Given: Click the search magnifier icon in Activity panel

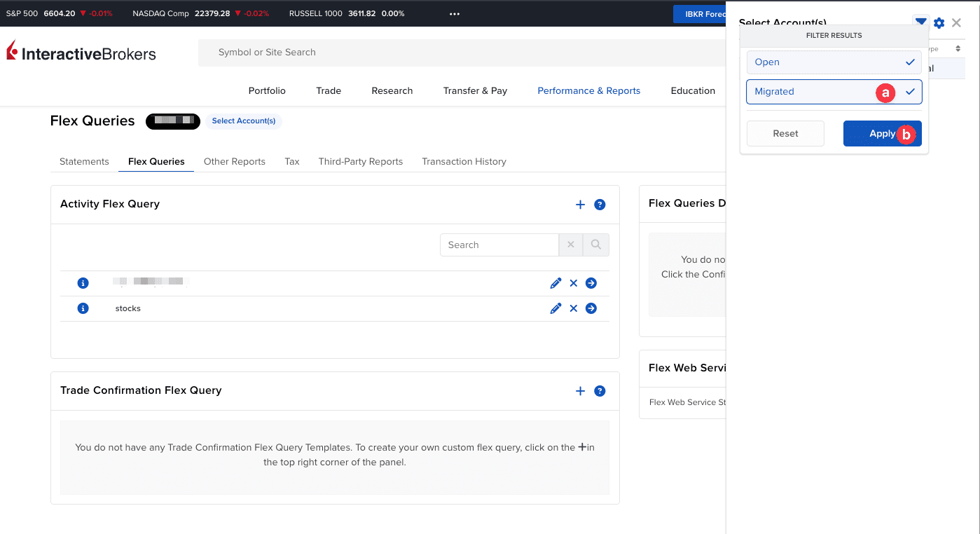Looking at the screenshot, I should coord(596,245).
